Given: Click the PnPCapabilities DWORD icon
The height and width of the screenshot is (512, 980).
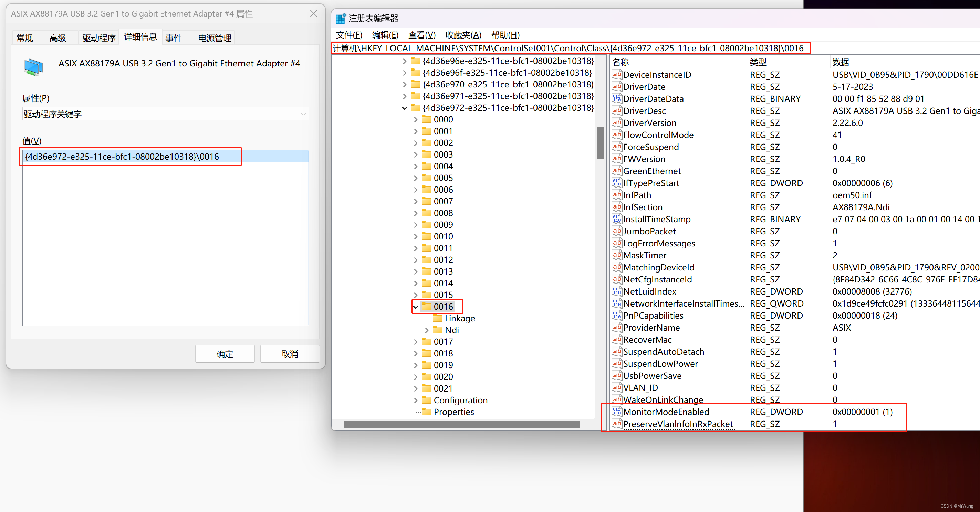Looking at the screenshot, I should (x=617, y=316).
